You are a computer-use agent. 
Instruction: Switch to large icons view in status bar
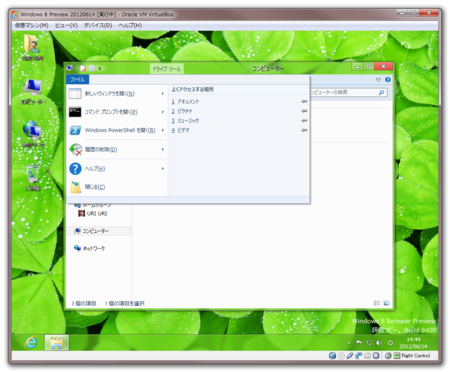(386, 303)
